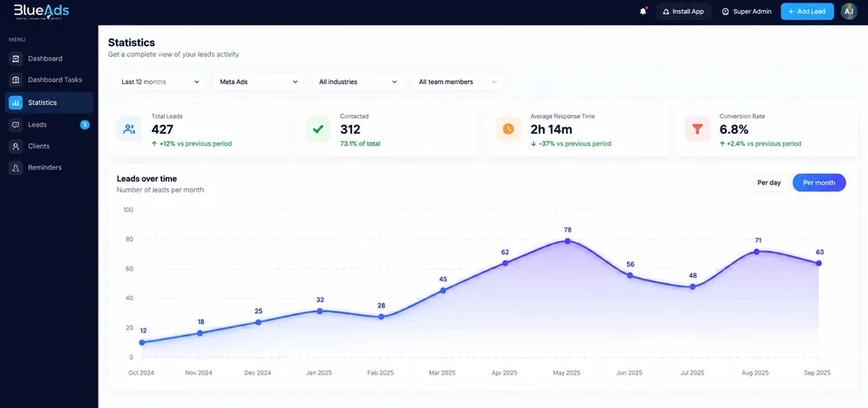This screenshot has width=868, height=408.
Task: Click the Contacted value 312
Action: [x=350, y=129]
